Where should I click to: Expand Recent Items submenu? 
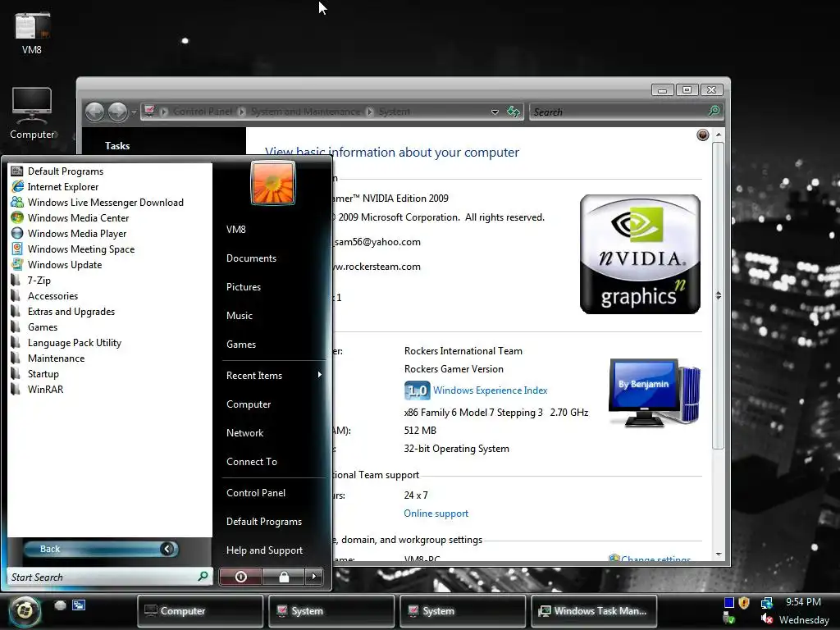[273, 376]
